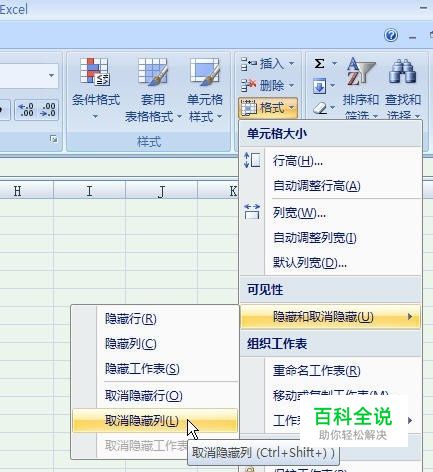Click the Format as Table (套用表格格式) icon

(152, 71)
